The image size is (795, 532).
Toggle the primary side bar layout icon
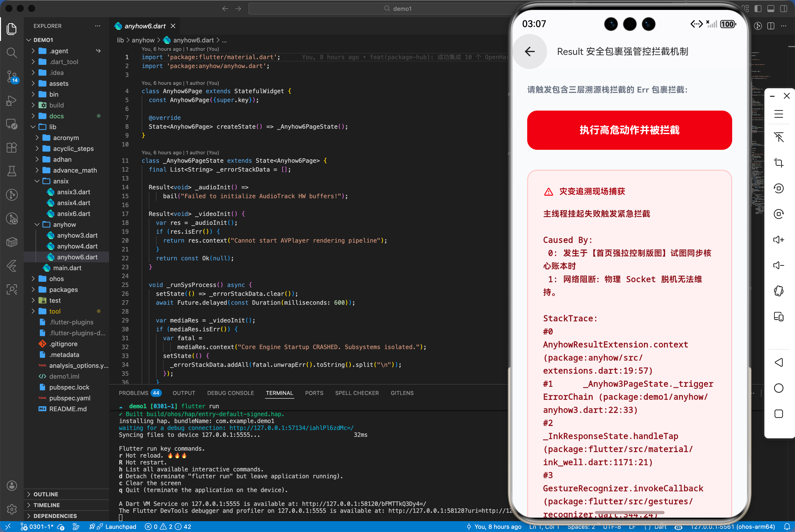point(758,8)
